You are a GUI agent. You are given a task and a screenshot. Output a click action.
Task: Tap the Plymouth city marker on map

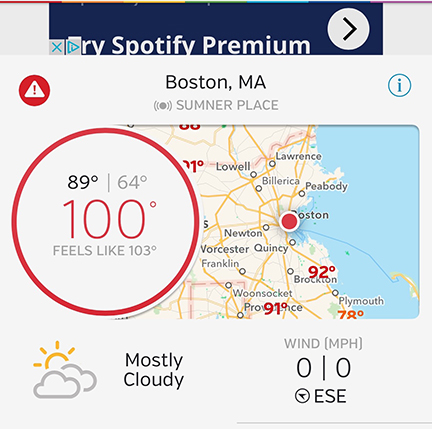click(x=335, y=293)
